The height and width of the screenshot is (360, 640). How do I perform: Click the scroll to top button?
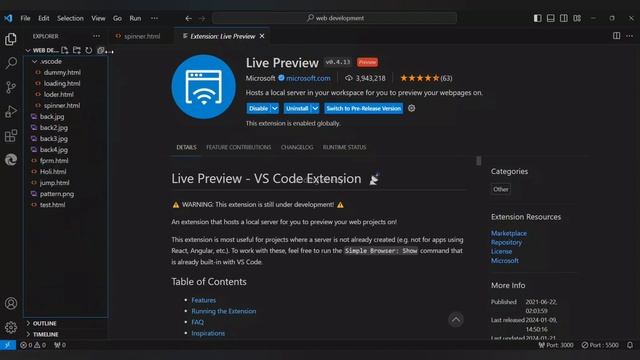click(x=456, y=320)
